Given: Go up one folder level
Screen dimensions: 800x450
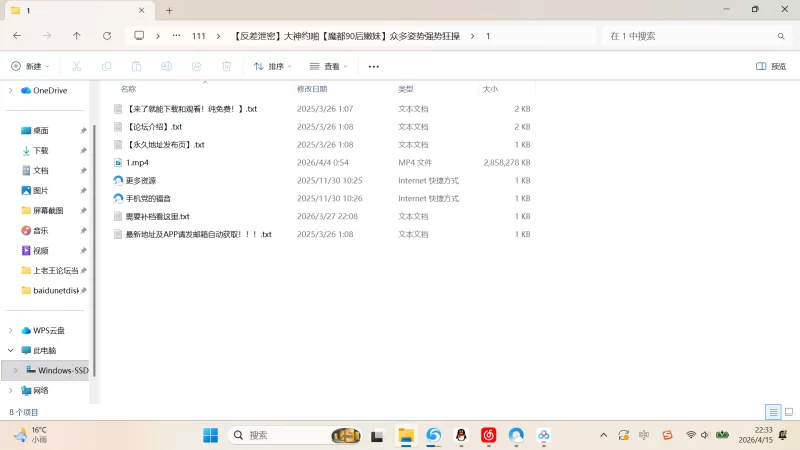Looking at the screenshot, I should coord(77,36).
